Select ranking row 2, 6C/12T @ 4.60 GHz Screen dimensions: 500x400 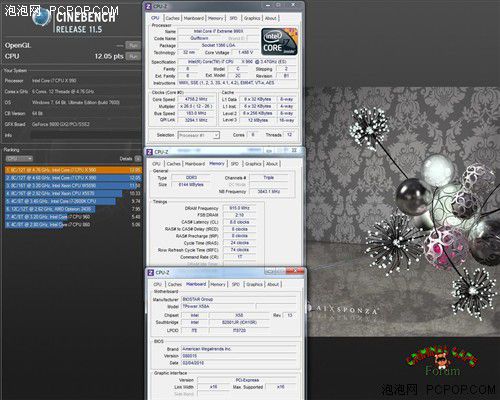(73, 178)
